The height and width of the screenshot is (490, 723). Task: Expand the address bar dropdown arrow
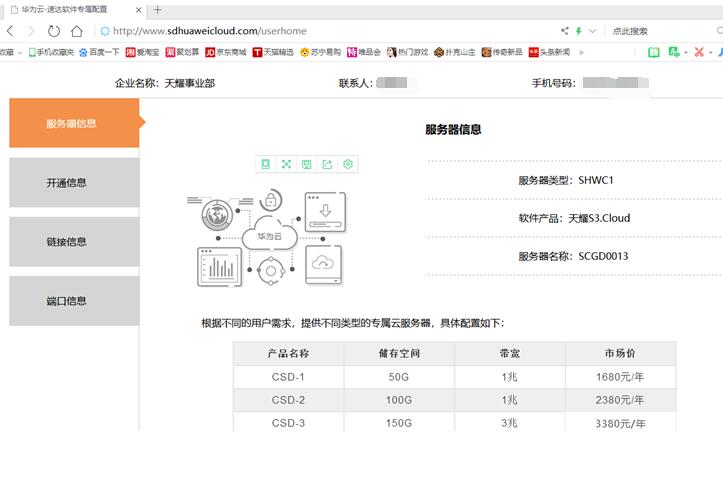tap(593, 31)
